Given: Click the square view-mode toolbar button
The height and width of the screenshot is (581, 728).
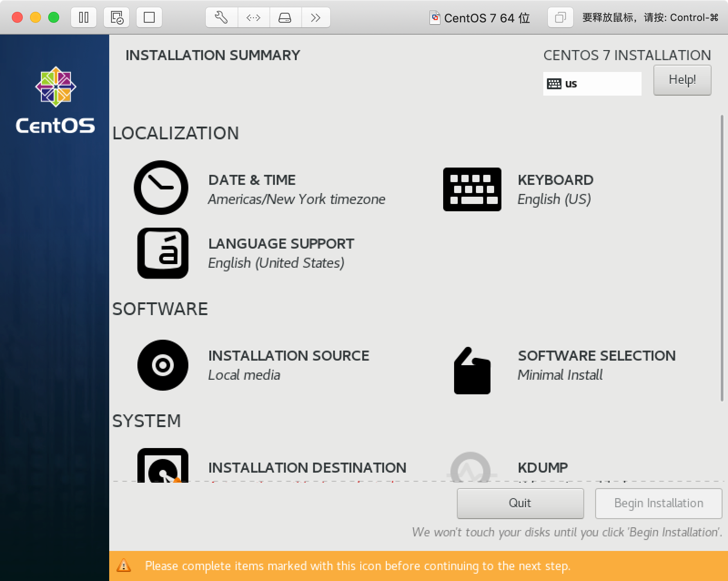Looking at the screenshot, I should 149,18.
